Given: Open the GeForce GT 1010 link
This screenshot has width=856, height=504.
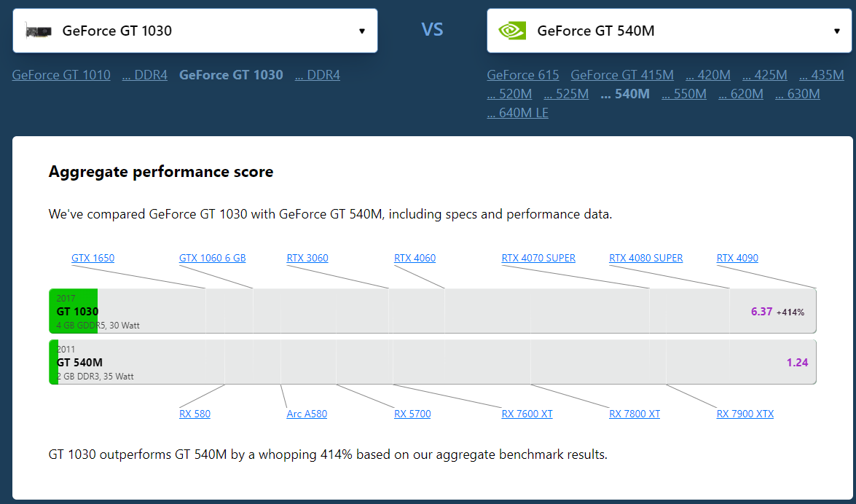Looking at the screenshot, I should click(x=61, y=75).
